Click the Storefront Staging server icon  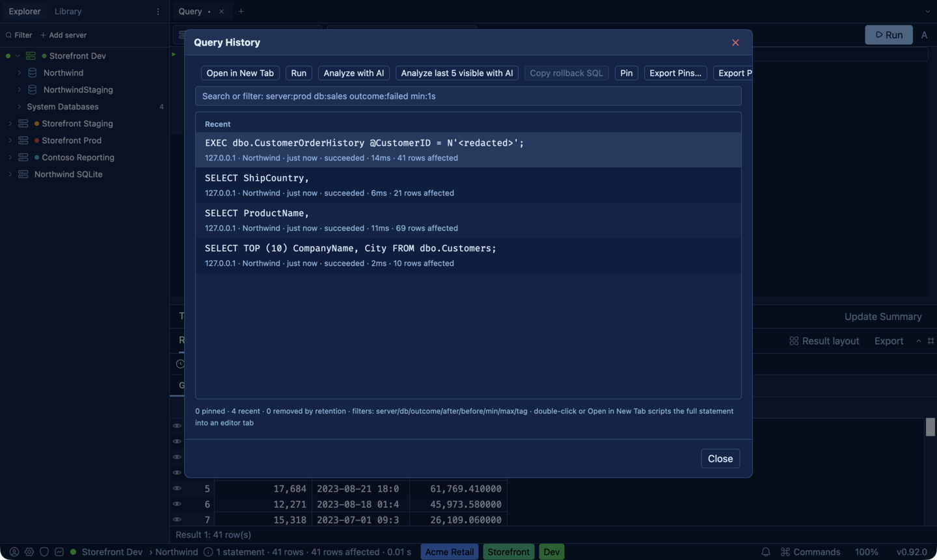[x=23, y=124]
